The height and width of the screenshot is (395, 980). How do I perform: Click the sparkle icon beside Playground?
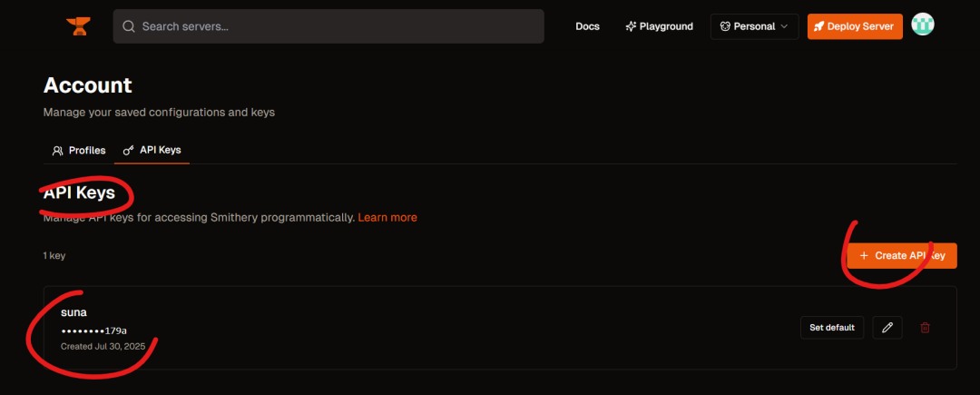tap(631, 26)
